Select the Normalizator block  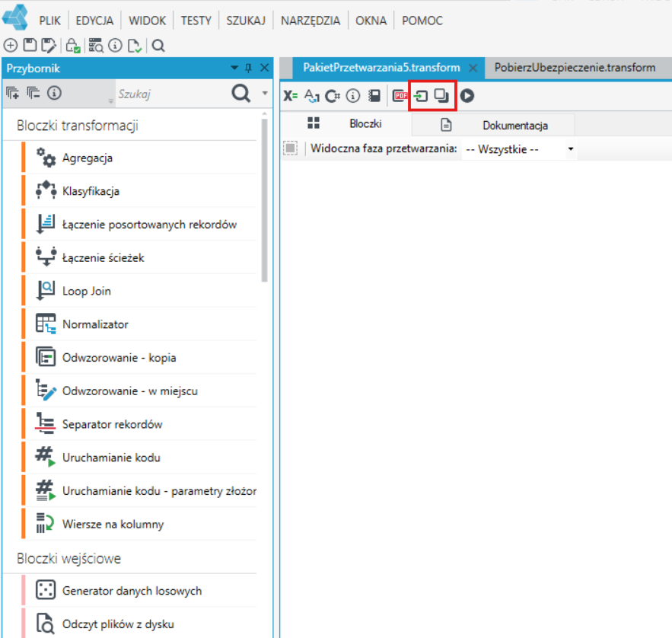tap(140, 324)
